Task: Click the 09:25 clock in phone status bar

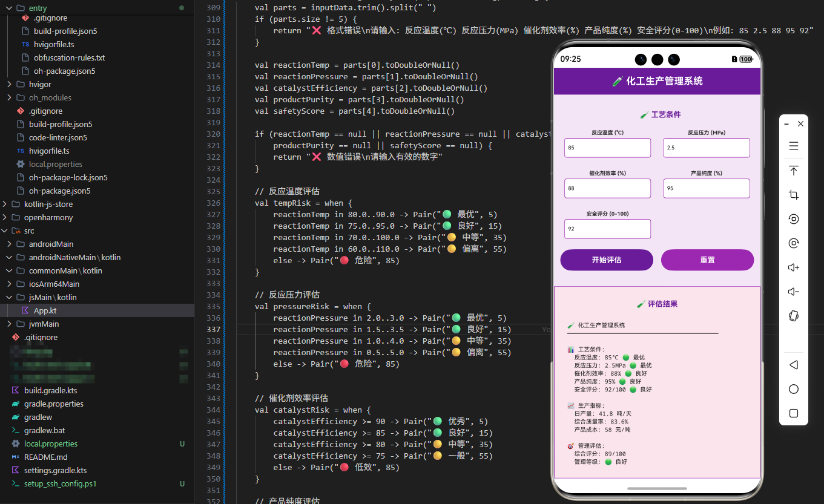Action: click(570, 59)
